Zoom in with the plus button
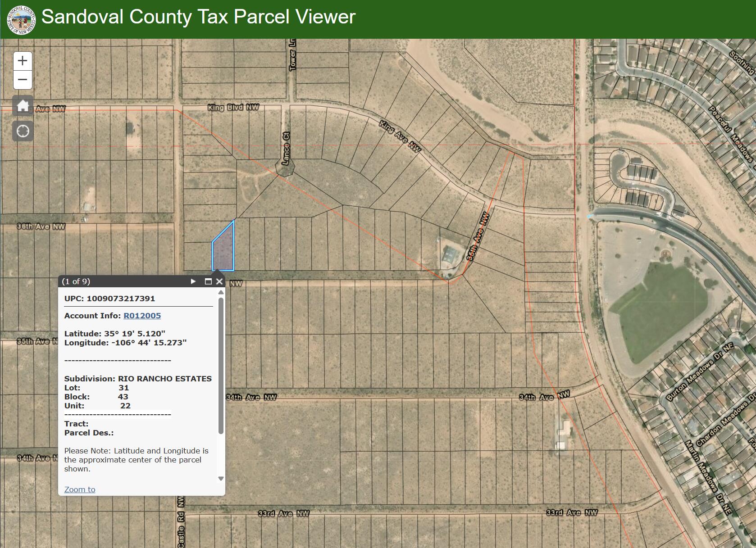 [x=23, y=61]
